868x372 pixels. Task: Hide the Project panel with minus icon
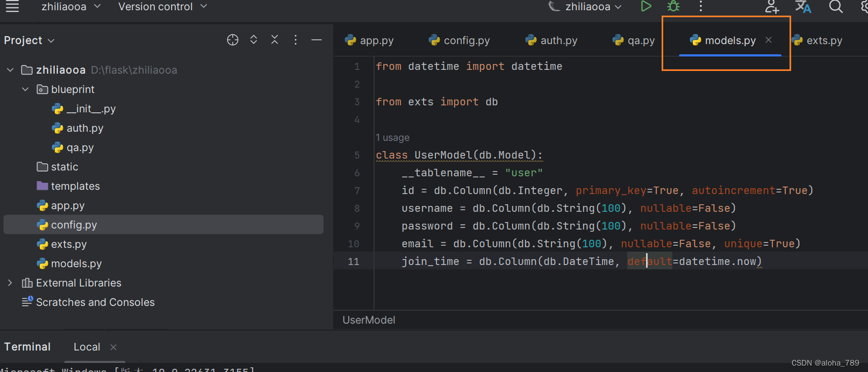click(317, 40)
